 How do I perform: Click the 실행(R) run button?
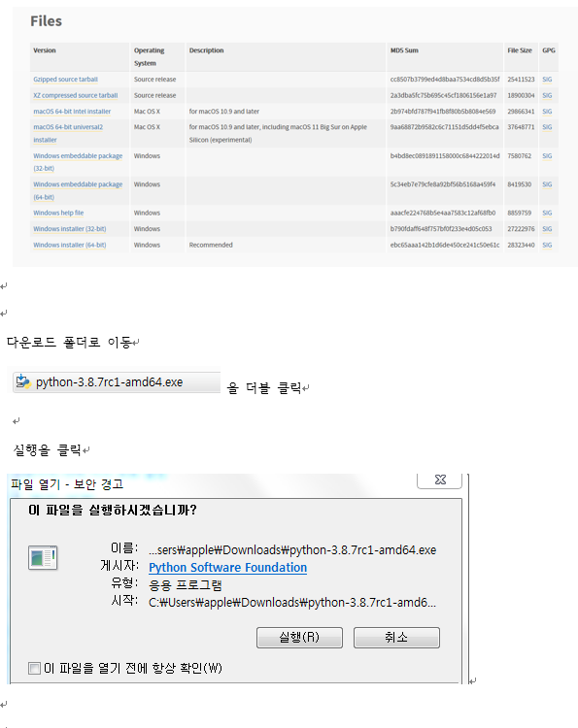[300, 638]
